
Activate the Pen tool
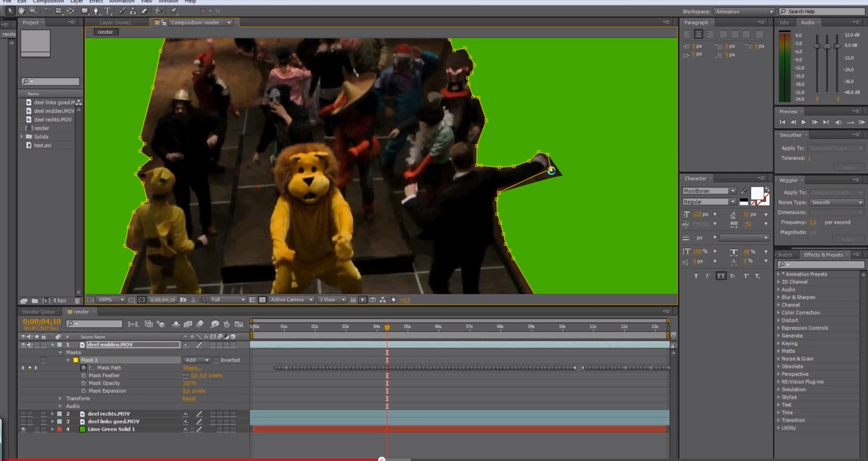click(97, 11)
